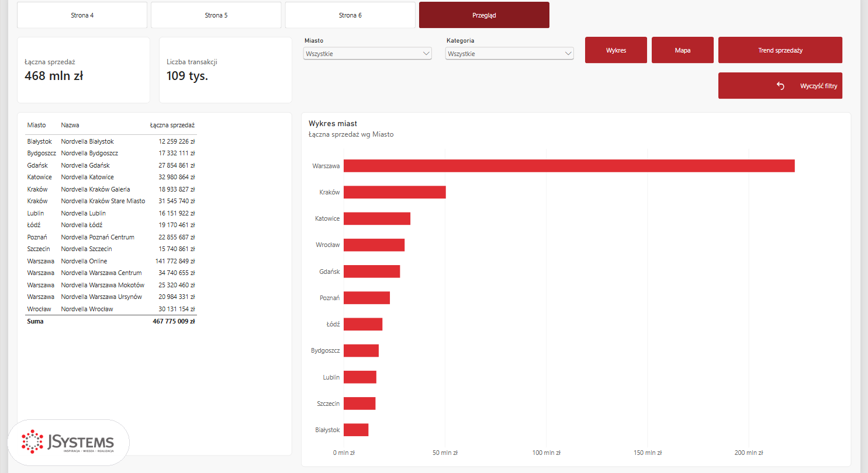Click the Nordvella Online table row
The image size is (868, 473).
111,261
